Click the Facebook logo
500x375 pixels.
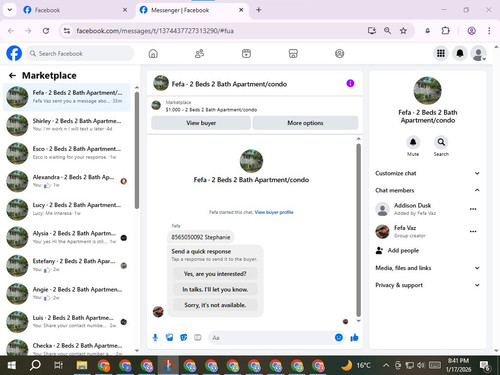(x=14, y=53)
